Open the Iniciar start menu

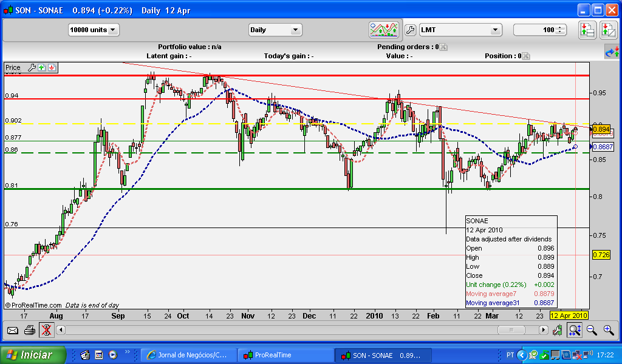click(33, 355)
